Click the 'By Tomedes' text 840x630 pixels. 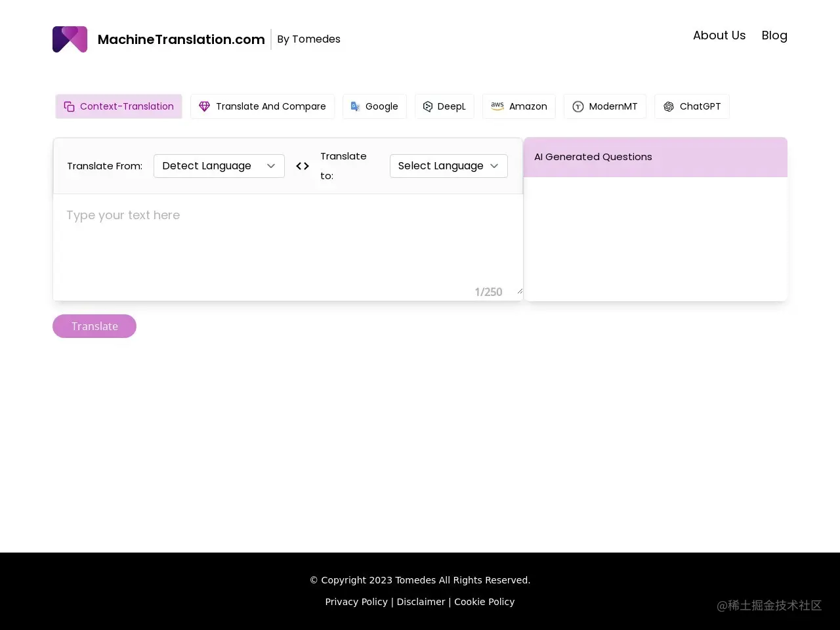pos(308,39)
